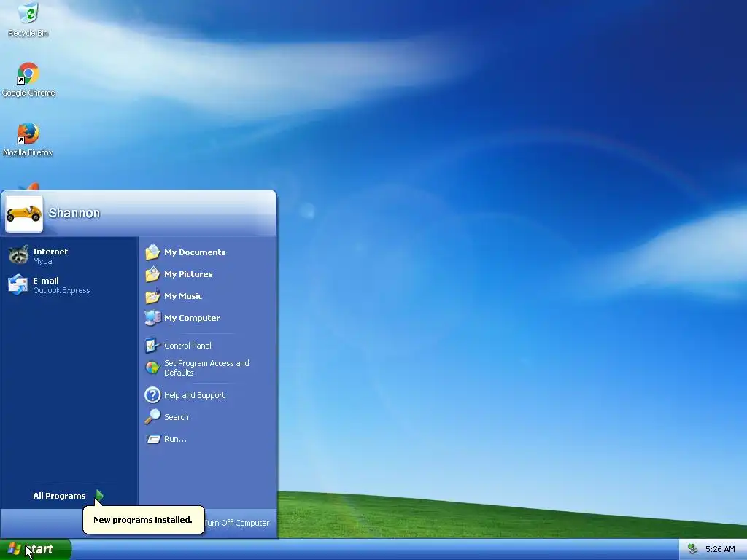Select the Control Panel menu text
The height and width of the screenshot is (560, 747).
(x=187, y=346)
